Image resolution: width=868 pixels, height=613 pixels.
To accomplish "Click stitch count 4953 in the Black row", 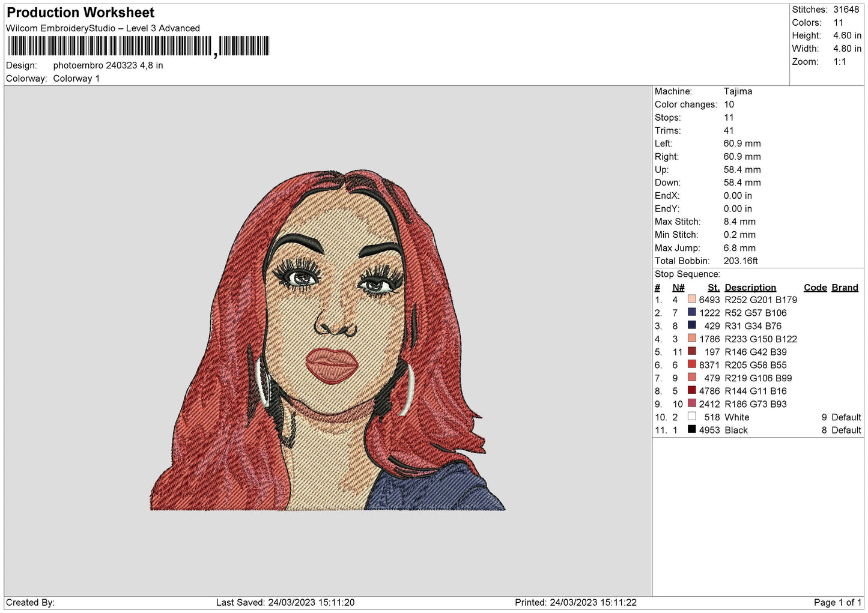I will tap(709, 430).
